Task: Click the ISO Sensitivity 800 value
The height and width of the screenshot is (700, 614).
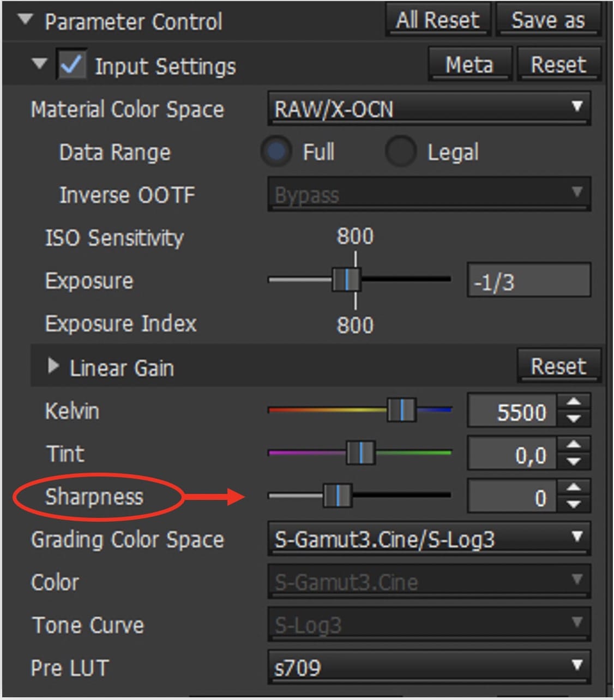Action: click(355, 237)
